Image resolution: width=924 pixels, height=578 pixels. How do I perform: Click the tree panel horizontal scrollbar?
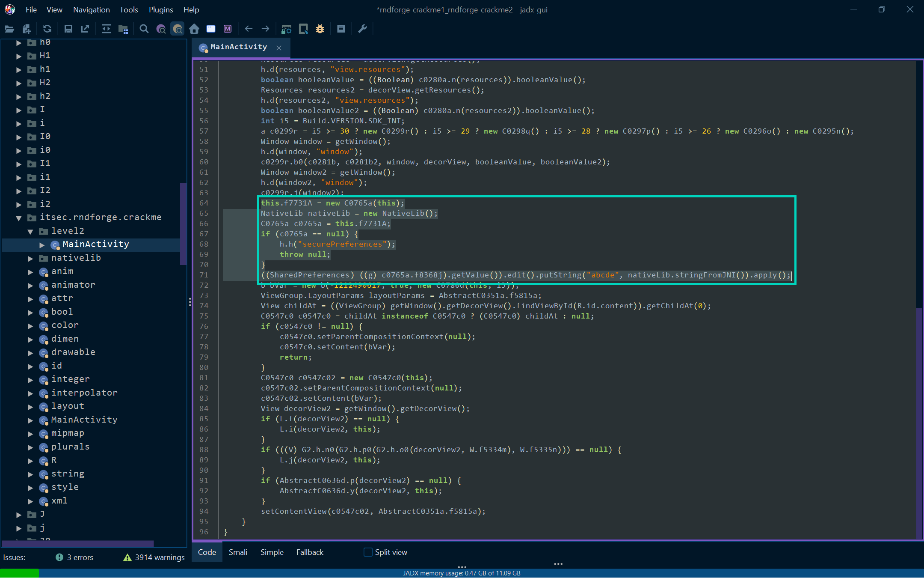pyautogui.click(x=77, y=544)
